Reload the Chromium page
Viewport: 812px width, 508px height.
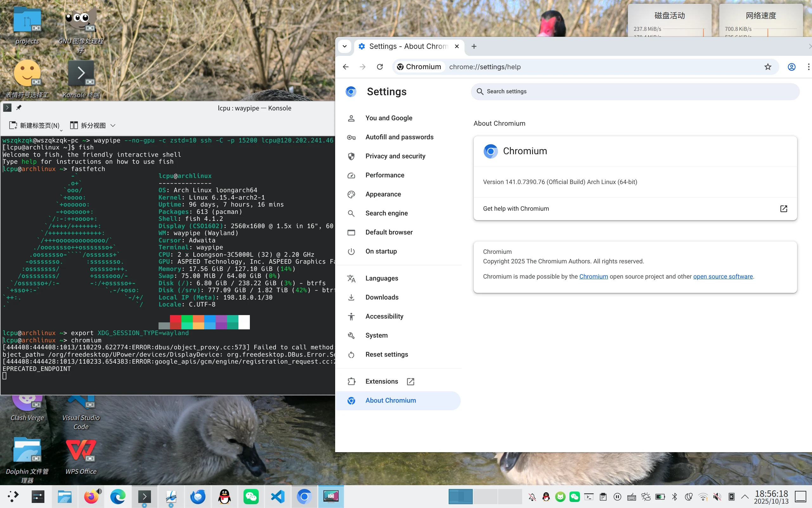[x=380, y=67]
